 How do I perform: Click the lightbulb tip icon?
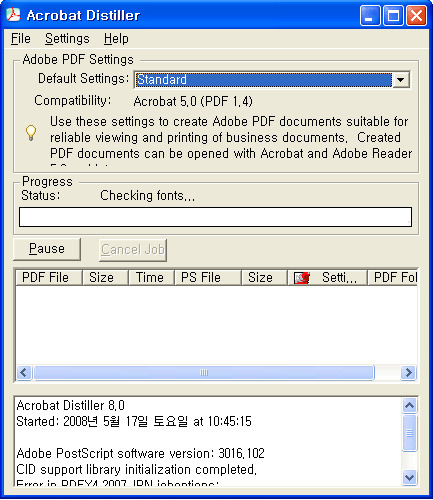click(x=31, y=133)
